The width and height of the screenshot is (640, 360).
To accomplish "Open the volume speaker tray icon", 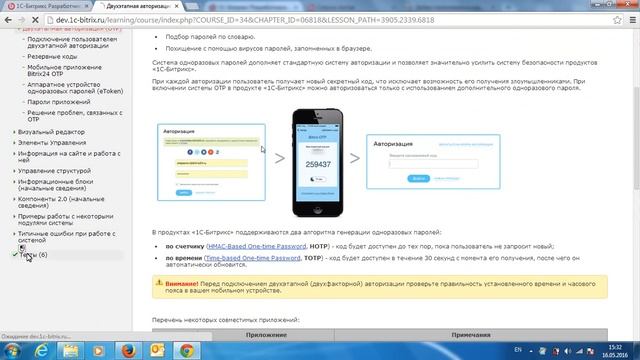I will (x=567, y=351).
